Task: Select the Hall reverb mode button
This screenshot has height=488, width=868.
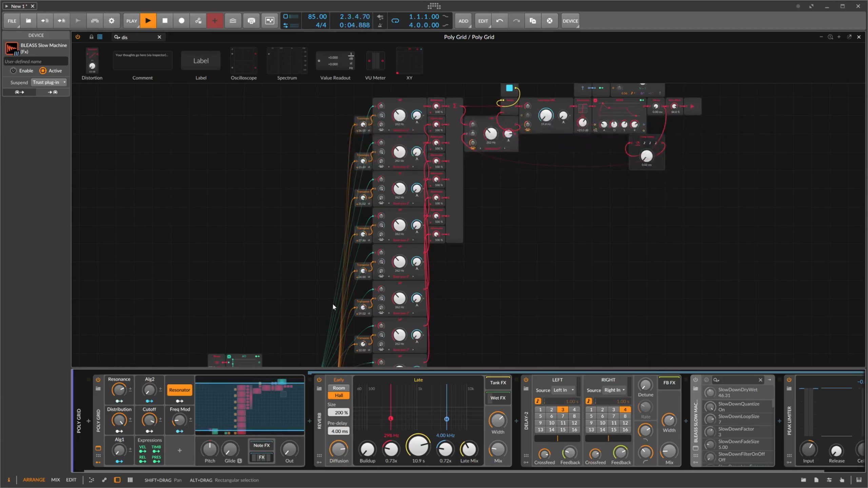Action: (339, 395)
